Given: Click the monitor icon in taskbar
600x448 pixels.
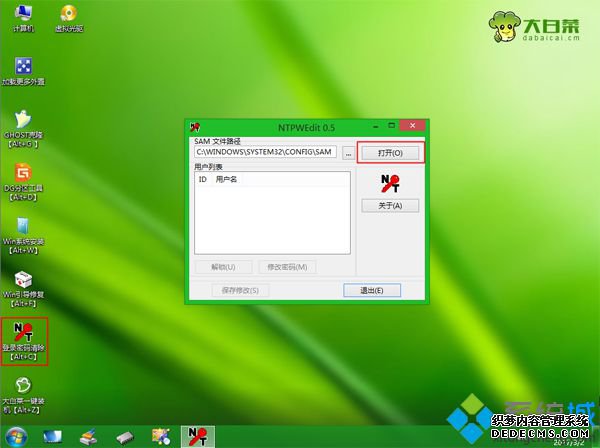Looking at the screenshot, I should 52,437.
